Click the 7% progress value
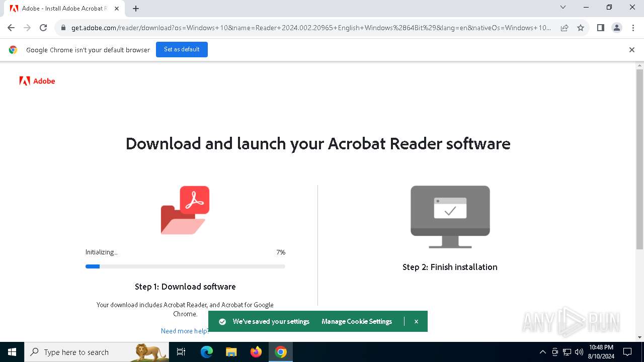 pos(281,252)
